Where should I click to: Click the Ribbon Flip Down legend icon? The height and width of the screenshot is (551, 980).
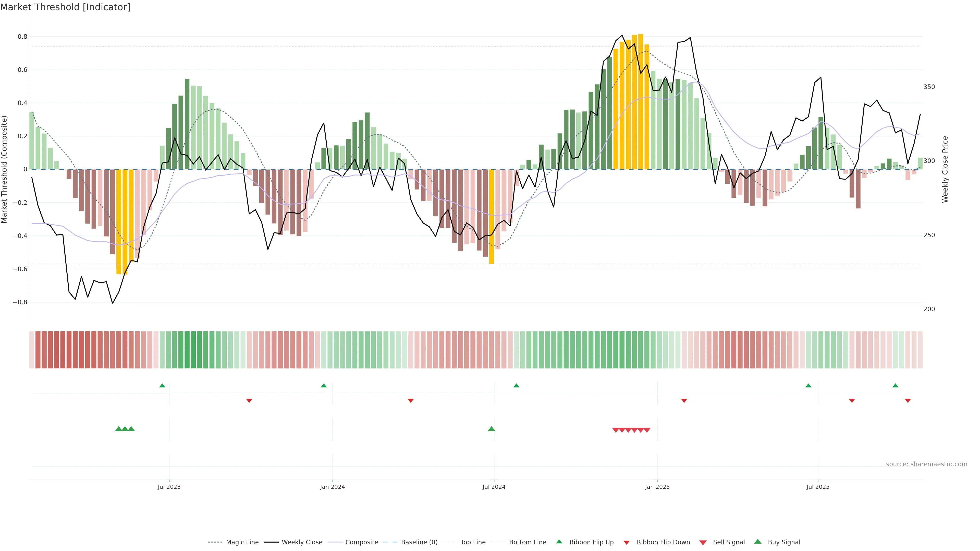[627, 543]
